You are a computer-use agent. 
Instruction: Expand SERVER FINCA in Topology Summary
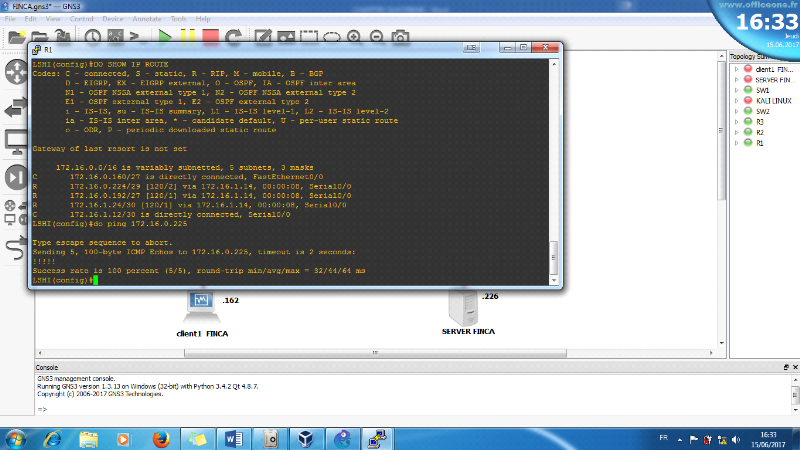(736, 80)
